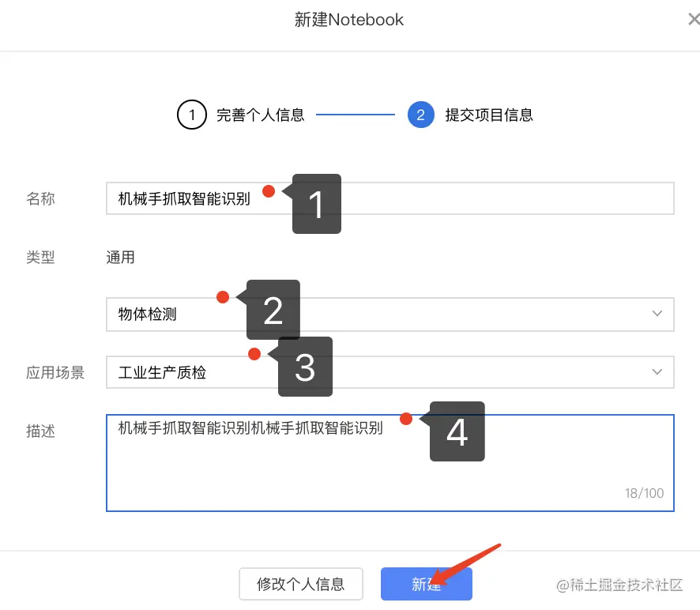
Task: Click the 稀土掘金技术社区 watermark link
Action: 621,585
